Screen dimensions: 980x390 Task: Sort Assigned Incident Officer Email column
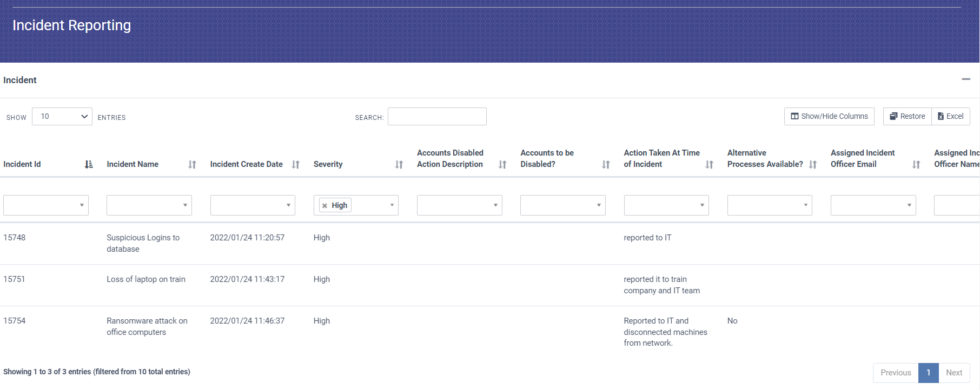916,164
